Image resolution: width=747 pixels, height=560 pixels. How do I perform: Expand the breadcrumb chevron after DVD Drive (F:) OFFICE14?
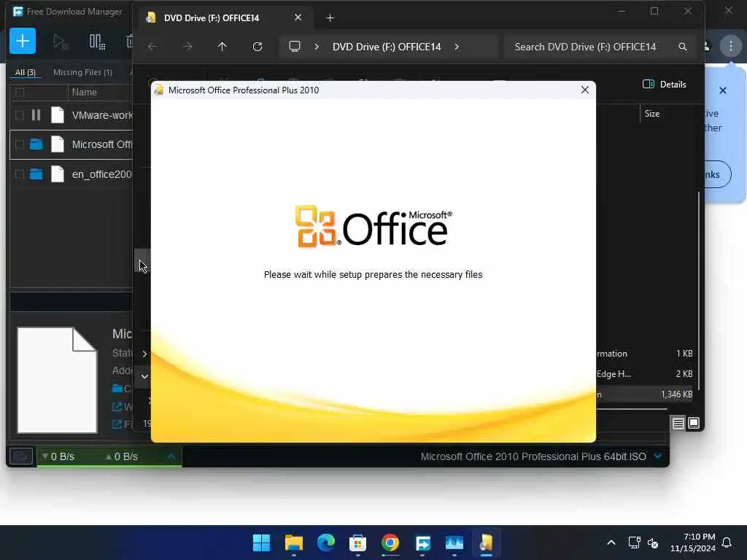(457, 47)
